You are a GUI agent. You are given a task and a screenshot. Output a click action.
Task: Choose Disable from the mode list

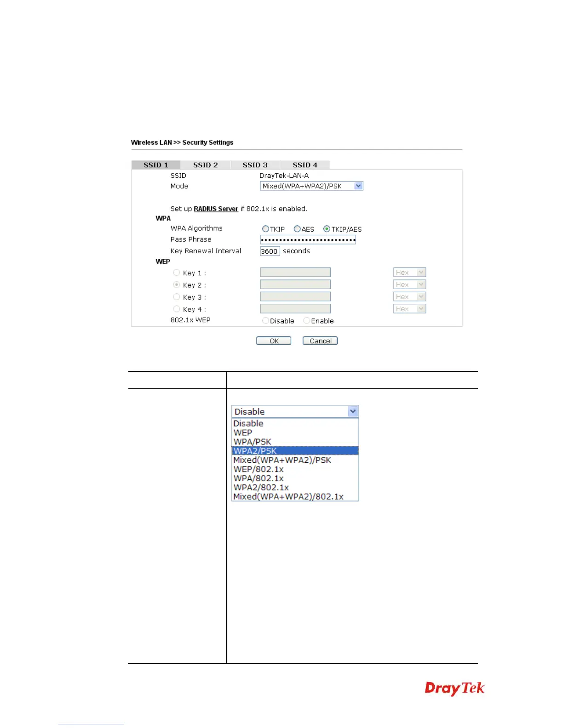[295, 424]
